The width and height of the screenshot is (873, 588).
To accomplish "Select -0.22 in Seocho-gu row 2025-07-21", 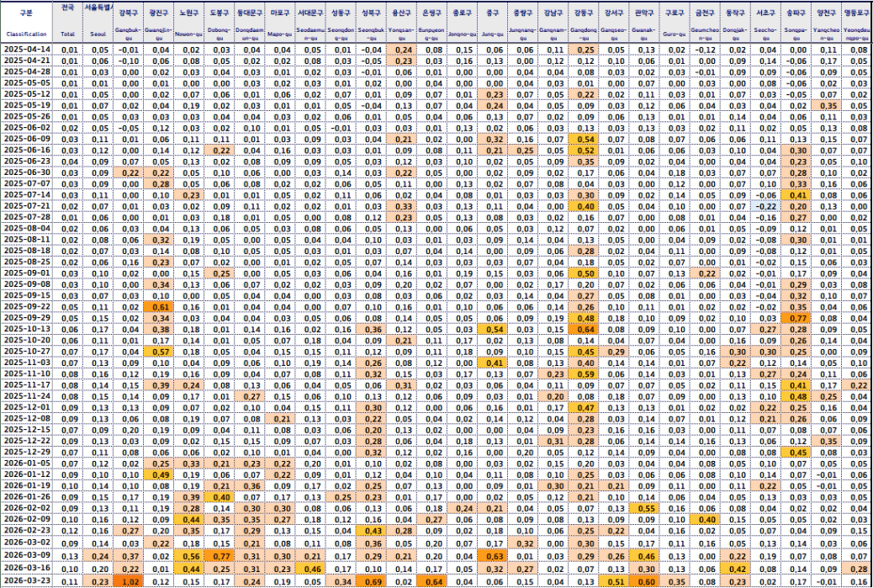I will [x=765, y=206].
